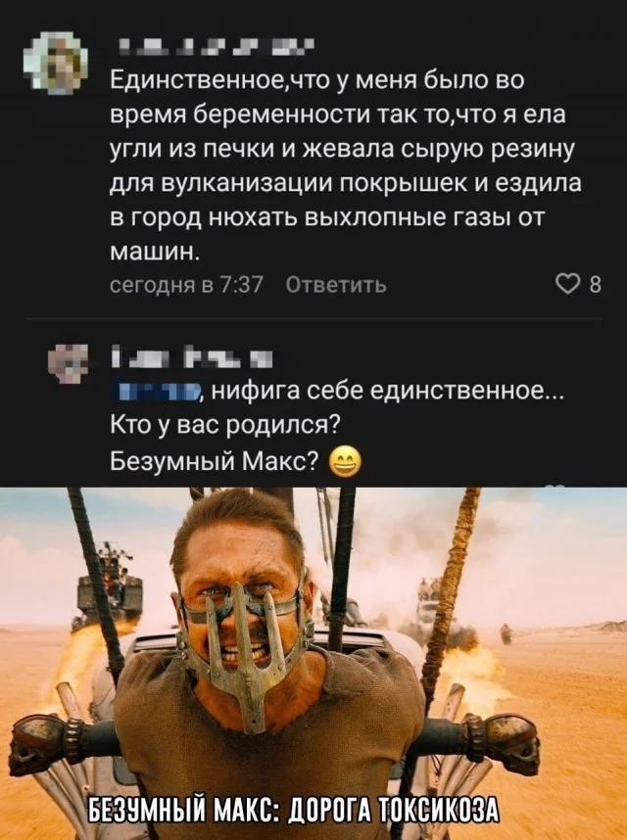The image size is (627, 840).
Task: Click the word "машин." ending the first comment
Action: click(156, 251)
